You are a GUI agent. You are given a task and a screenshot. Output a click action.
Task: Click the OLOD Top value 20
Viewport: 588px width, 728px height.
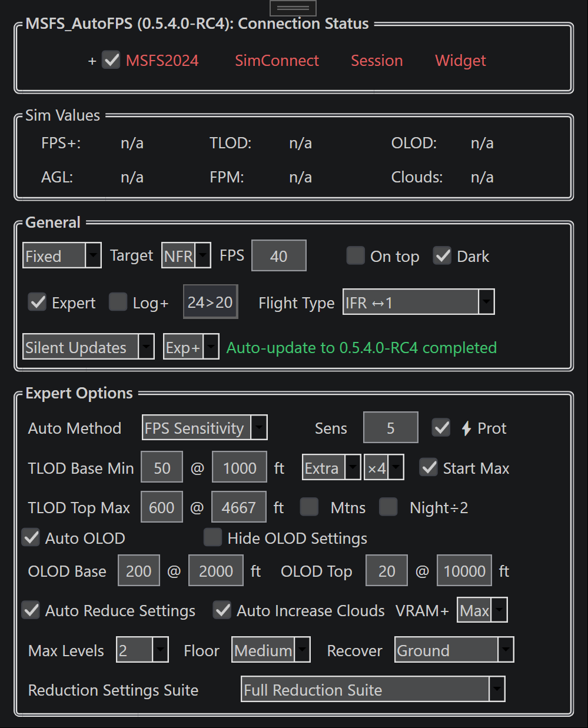point(387,570)
